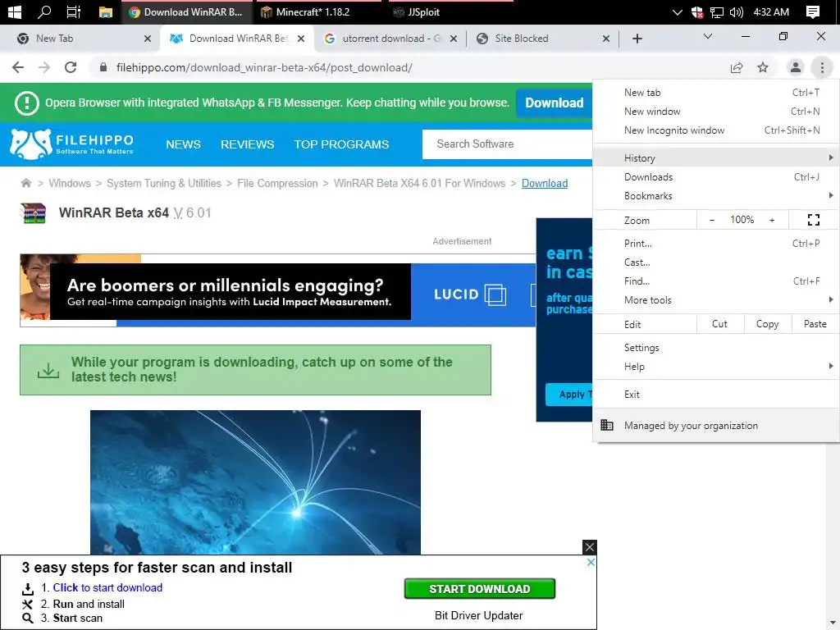This screenshot has width=840, height=630.
Task: Click the taskbar search magnifier
Action: tap(44, 11)
